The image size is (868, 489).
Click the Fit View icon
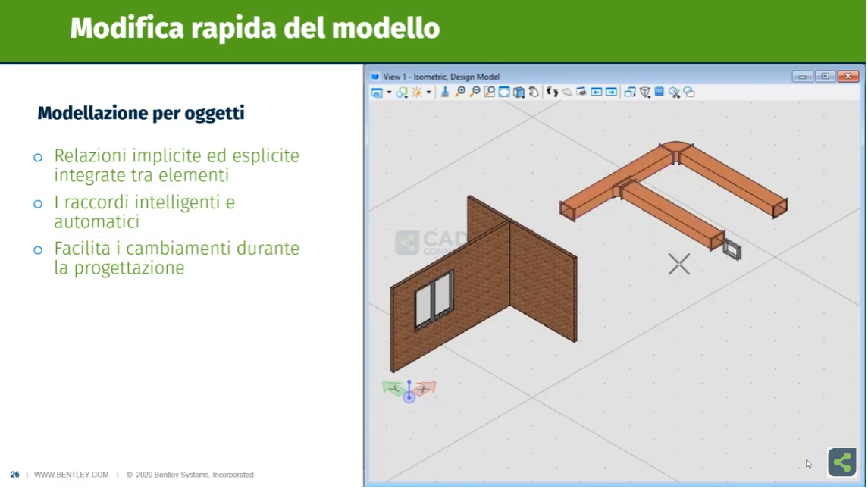[x=504, y=92]
